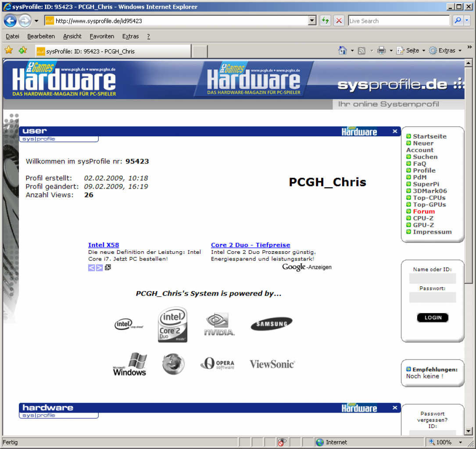Click the Firefox logo
This screenshot has width=476, height=449.
tap(173, 364)
